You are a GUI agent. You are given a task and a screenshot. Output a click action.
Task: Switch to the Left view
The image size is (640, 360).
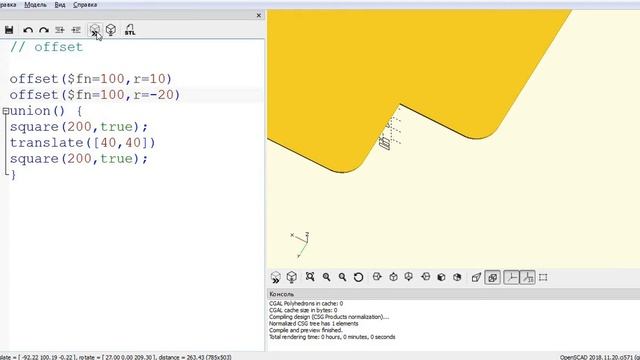point(425,277)
